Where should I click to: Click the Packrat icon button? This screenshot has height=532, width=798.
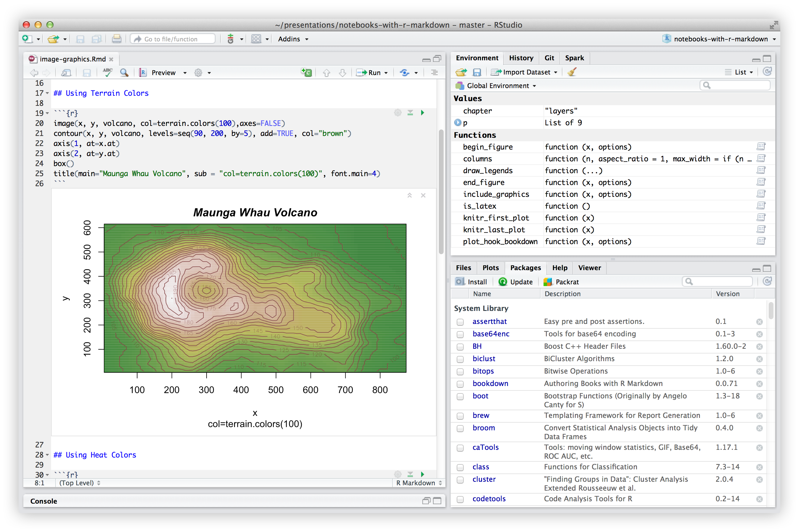(561, 281)
